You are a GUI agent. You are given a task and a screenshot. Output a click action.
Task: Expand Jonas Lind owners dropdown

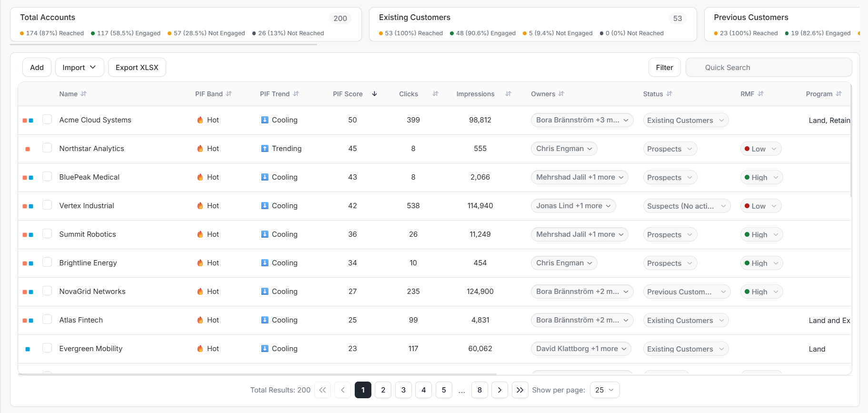pyautogui.click(x=573, y=206)
